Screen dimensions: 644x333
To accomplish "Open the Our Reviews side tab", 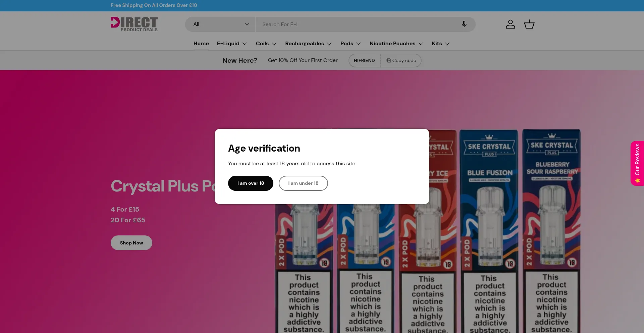I will (637, 163).
